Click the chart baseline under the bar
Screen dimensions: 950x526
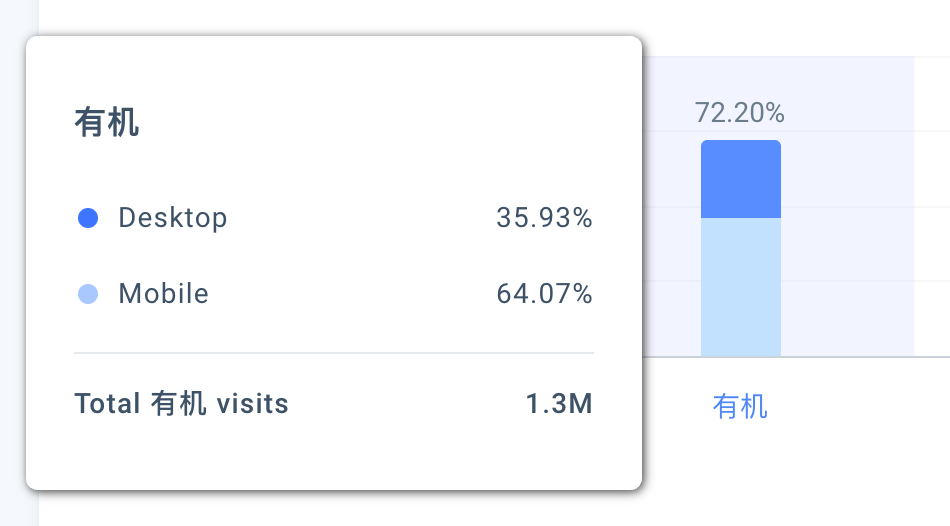(796, 357)
